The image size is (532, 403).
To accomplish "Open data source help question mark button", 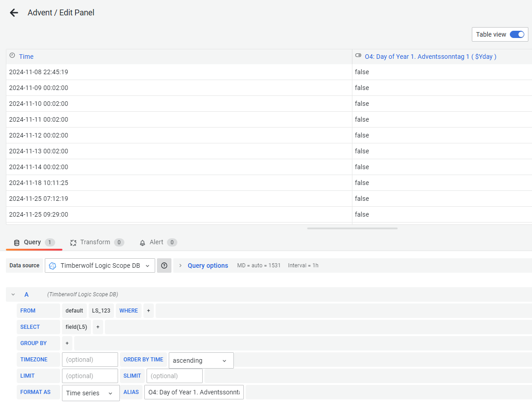I will [164, 266].
